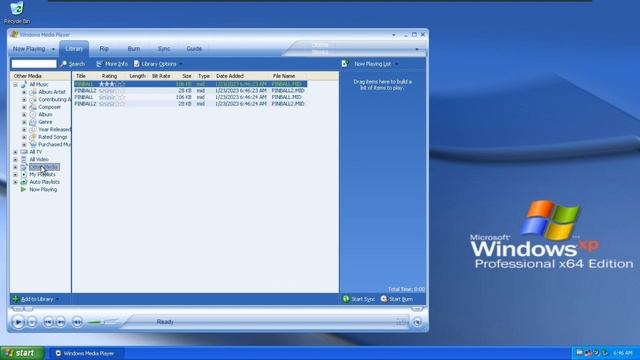Image resolution: width=640 pixels, height=360 pixels.
Task: Click the Next track button
Action: [60, 322]
